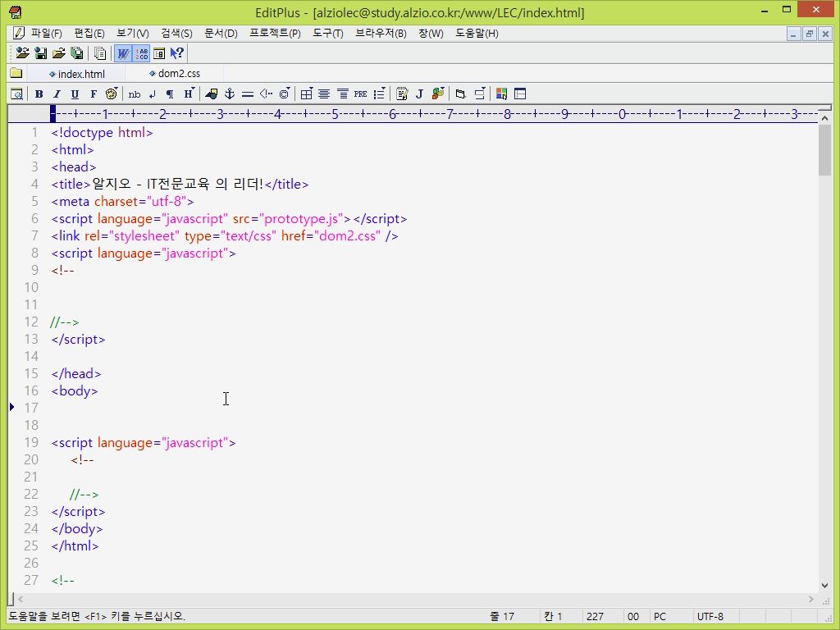Toggle line numbers ABCD button
The width and height of the screenshot is (840, 630).
point(141,53)
